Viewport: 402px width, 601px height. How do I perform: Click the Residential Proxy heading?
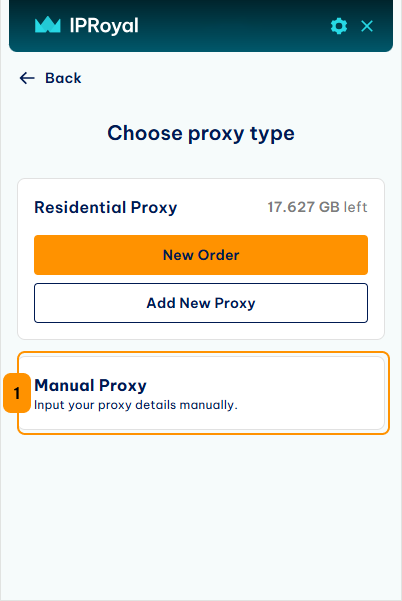coord(106,207)
